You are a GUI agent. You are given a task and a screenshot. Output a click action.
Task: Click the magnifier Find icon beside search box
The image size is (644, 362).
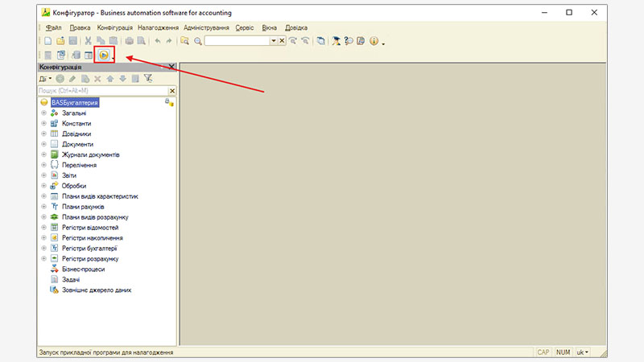click(x=197, y=40)
